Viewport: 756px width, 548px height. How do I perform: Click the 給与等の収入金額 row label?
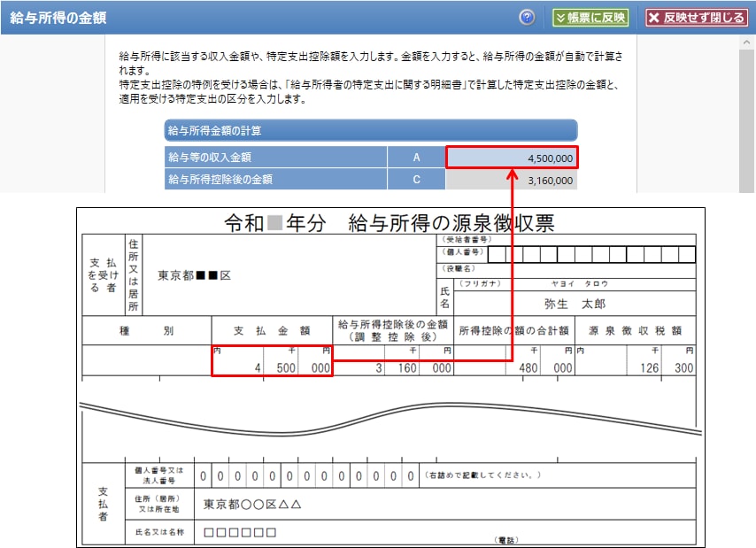point(274,158)
